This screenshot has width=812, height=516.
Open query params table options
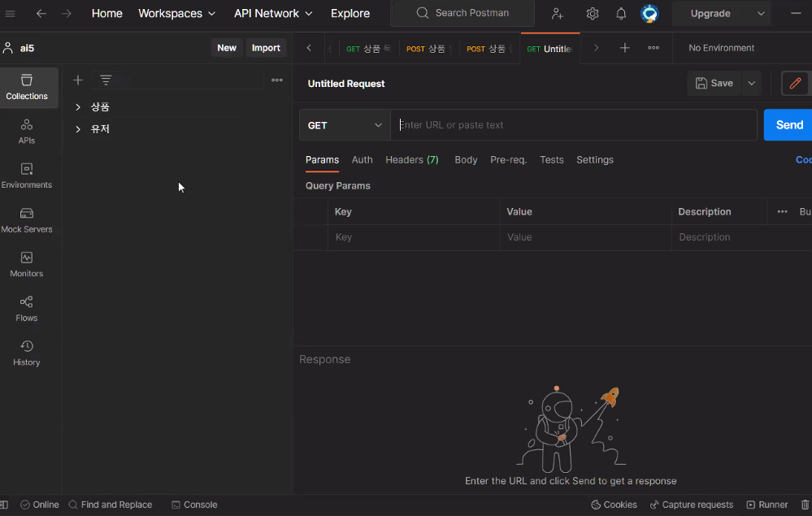point(783,211)
